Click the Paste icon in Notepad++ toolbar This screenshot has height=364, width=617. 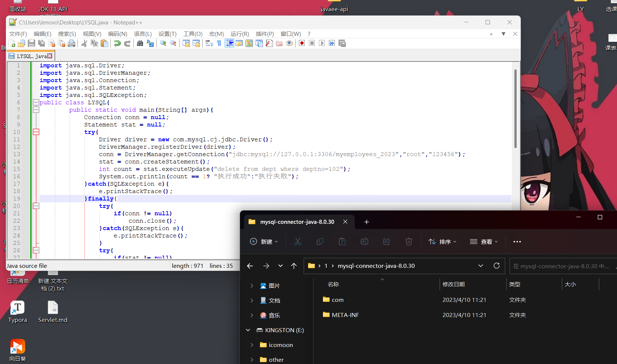coord(104,43)
